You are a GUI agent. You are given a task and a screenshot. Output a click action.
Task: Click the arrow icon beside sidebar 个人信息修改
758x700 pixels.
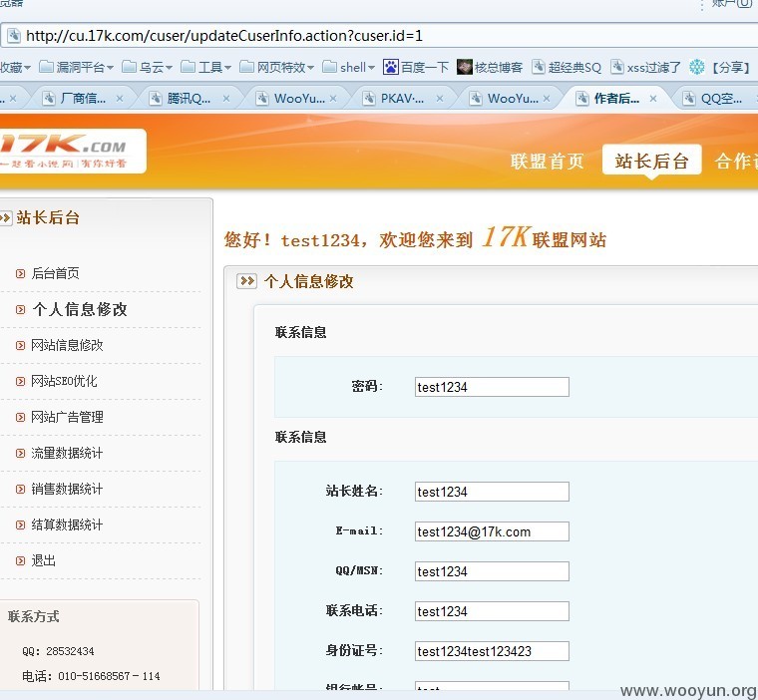tap(20, 310)
